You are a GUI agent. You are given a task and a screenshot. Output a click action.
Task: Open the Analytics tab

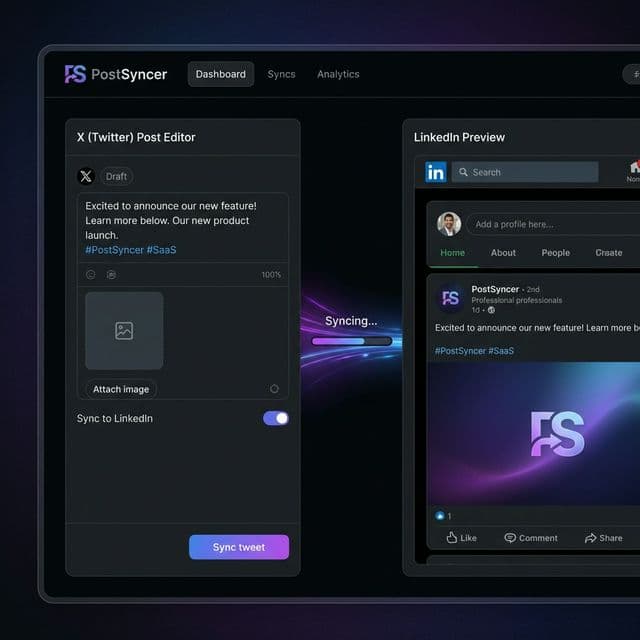coord(338,74)
